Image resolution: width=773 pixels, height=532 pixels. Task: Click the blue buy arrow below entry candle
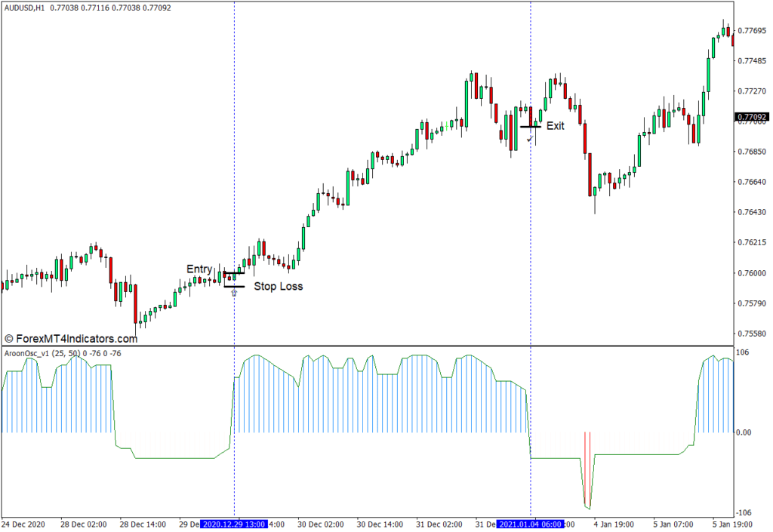(234, 292)
